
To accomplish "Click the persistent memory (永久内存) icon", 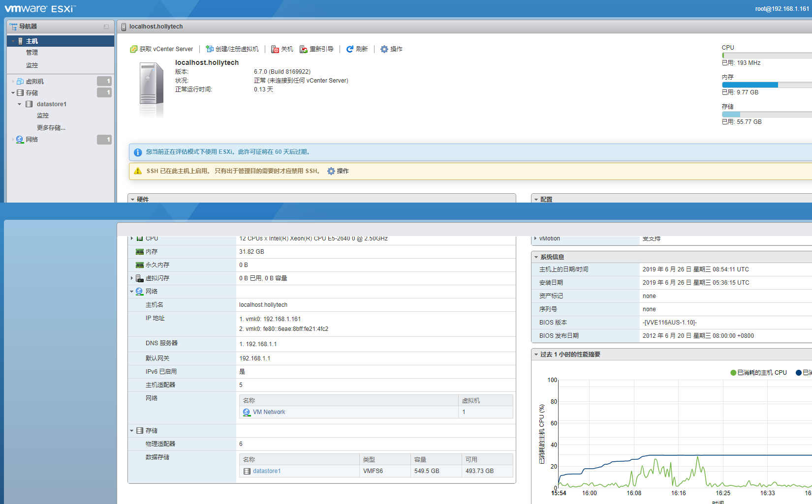I will (140, 265).
